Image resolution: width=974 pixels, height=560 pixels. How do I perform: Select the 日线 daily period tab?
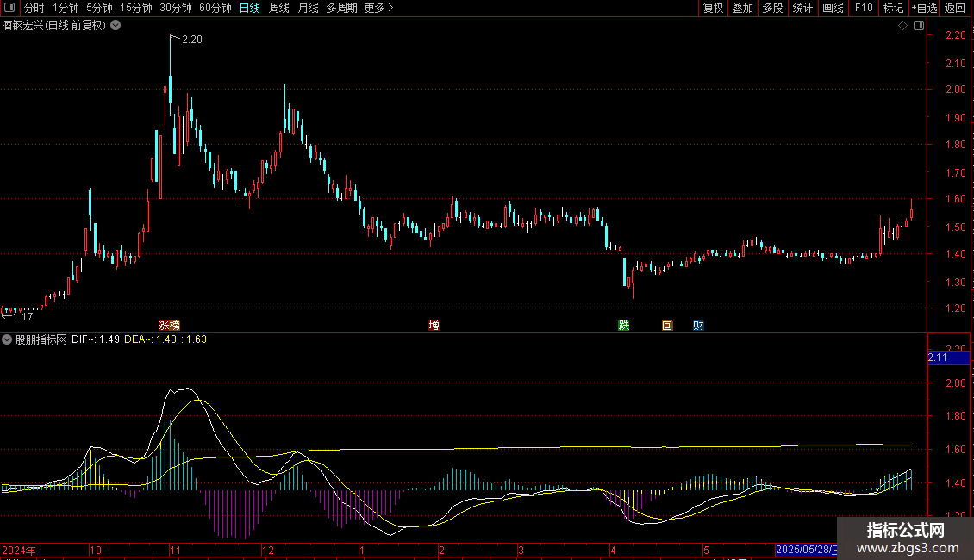click(250, 8)
